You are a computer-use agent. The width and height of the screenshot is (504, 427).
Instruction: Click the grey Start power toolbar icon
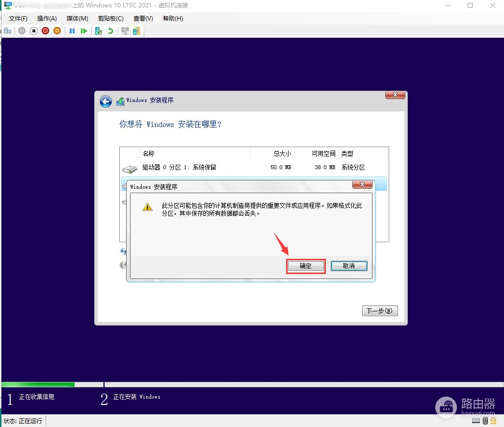click(22, 31)
